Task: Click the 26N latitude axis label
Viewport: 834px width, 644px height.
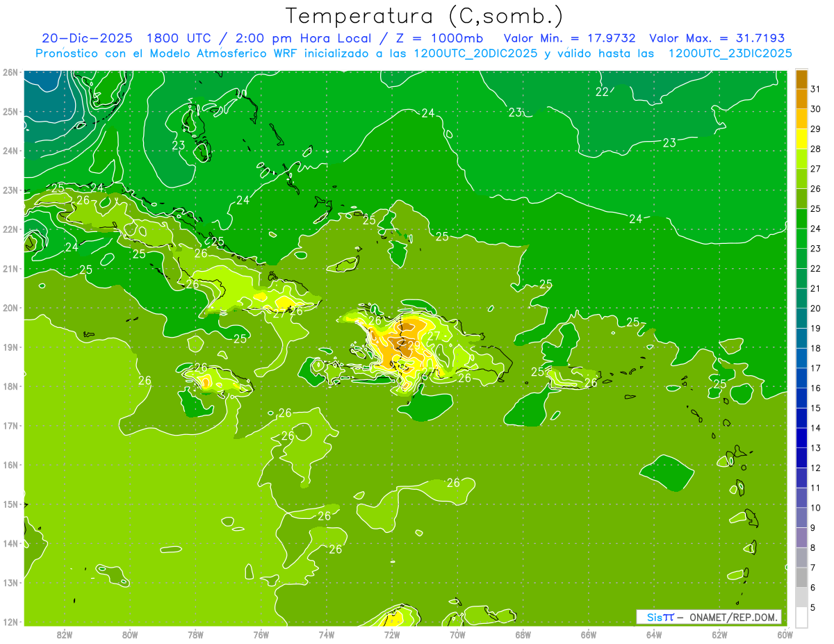Action: [x=10, y=72]
